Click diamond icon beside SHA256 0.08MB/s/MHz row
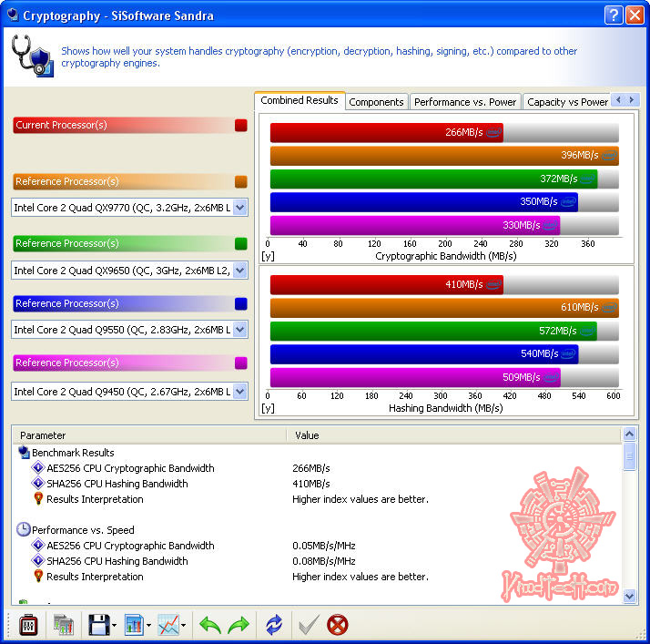 [x=37, y=560]
